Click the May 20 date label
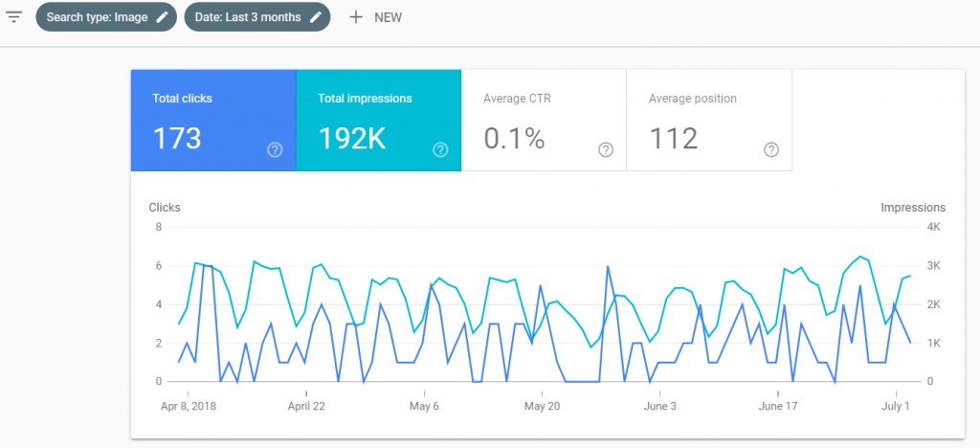Image resolution: width=980 pixels, height=448 pixels. 541,406
